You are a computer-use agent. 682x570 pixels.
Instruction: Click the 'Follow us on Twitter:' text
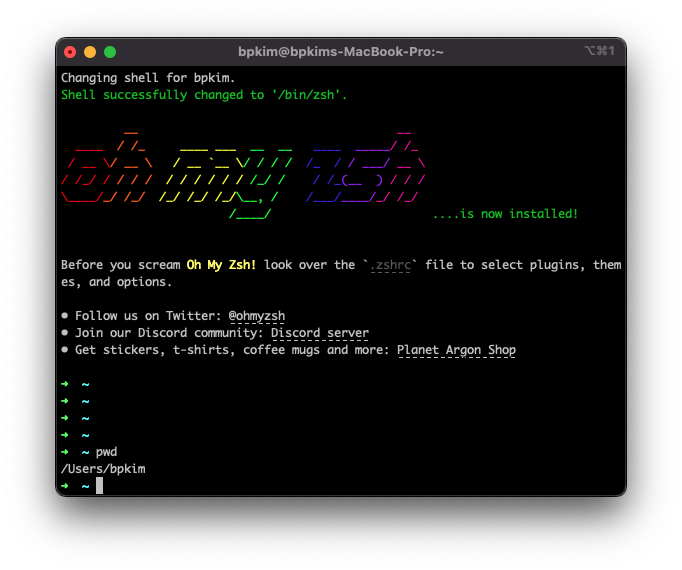[x=148, y=316]
